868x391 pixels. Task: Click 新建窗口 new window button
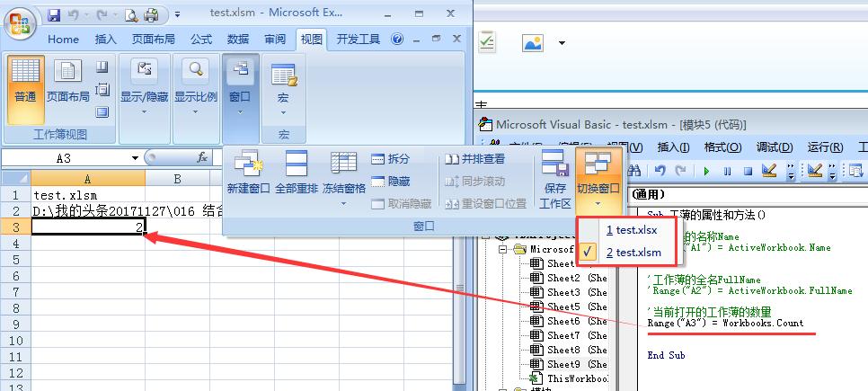click(x=249, y=173)
